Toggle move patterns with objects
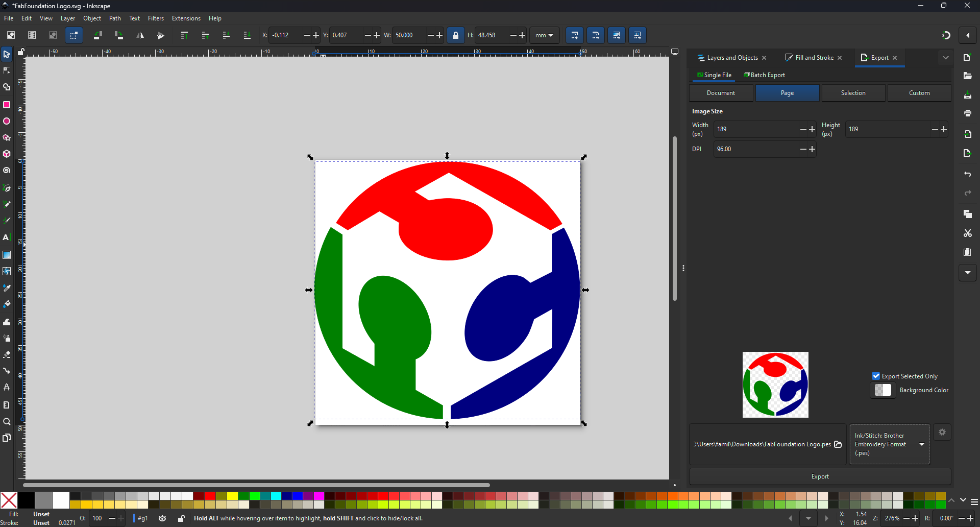This screenshot has width=980, height=527. pyautogui.click(x=638, y=35)
